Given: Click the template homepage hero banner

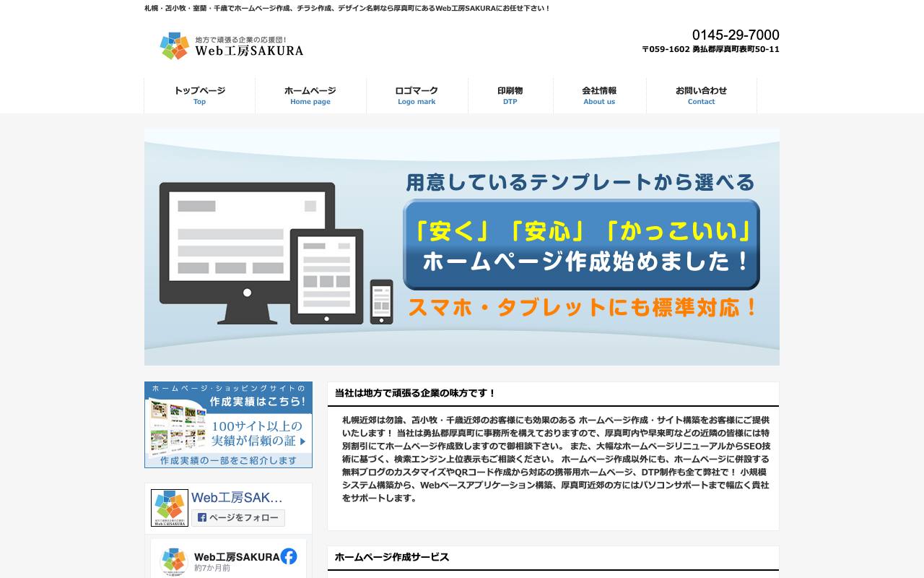Looking at the screenshot, I should [x=462, y=246].
